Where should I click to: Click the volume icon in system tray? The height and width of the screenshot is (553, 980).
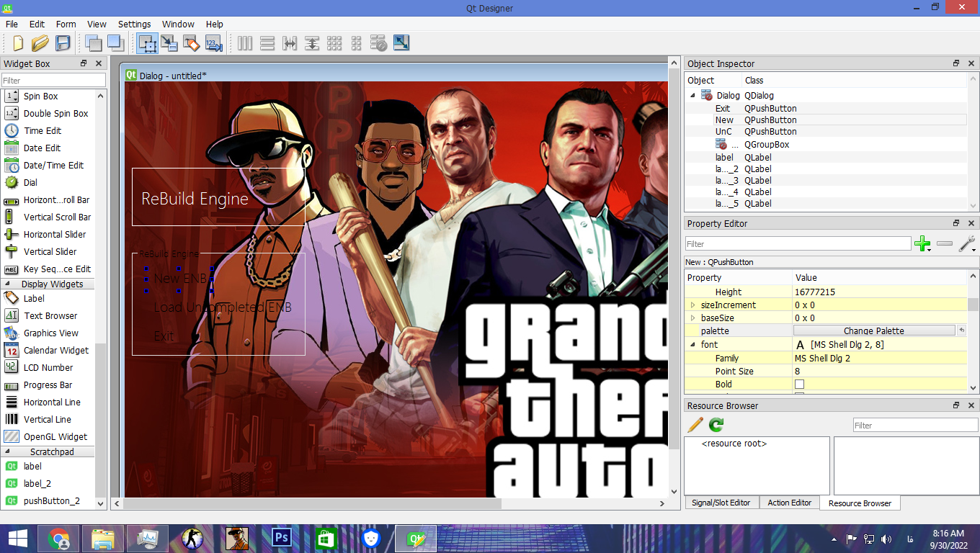point(886,539)
